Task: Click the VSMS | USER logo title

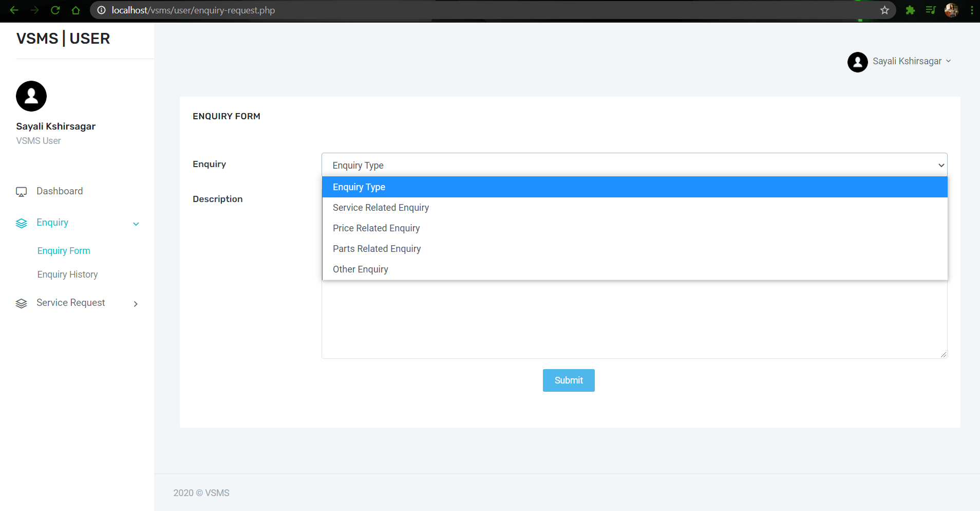Action: 63,39
